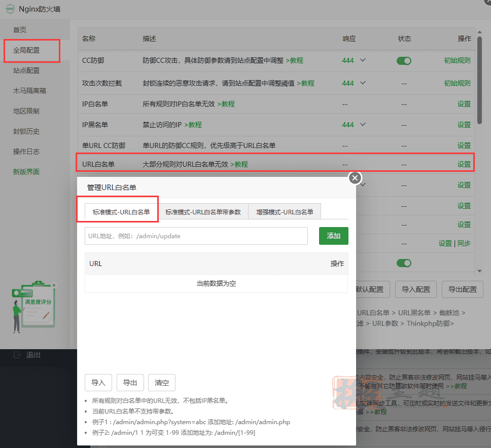Click the 导出配置 button
The image size is (491, 448).
click(463, 289)
